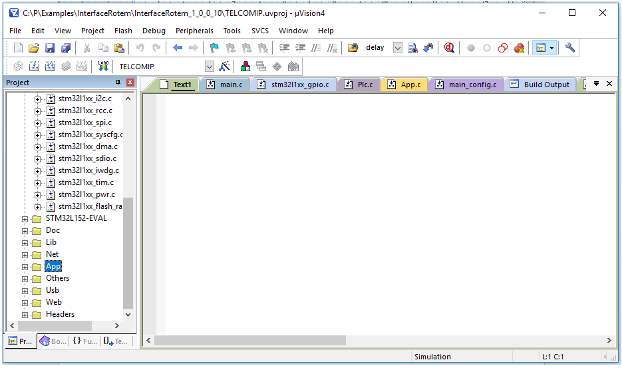The image size is (622, 368).
Task: Insert a bookmark with the flag icon
Action: pyautogui.click(x=214, y=48)
